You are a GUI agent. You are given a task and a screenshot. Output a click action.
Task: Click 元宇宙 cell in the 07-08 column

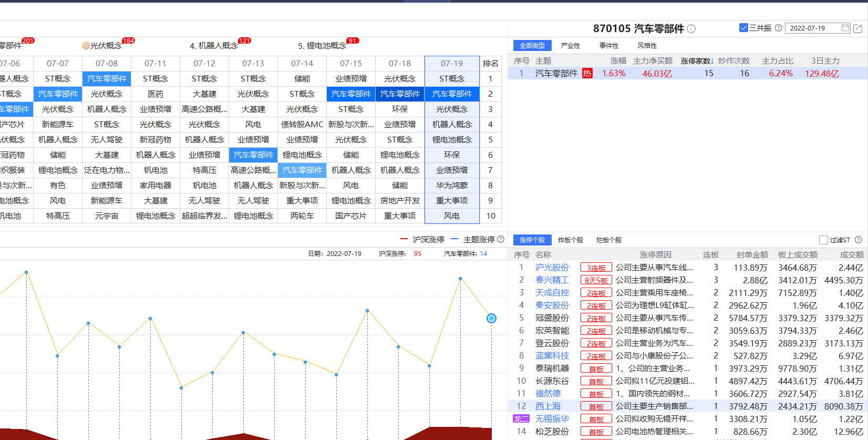coord(107,216)
